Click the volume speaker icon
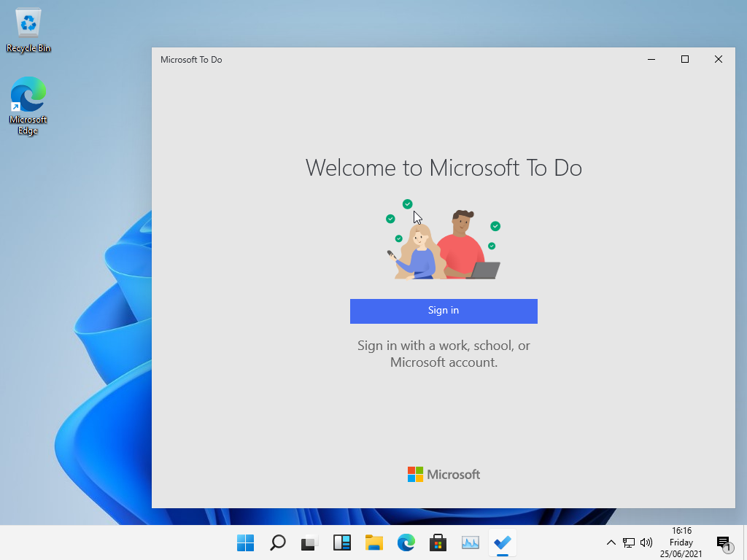 coord(646,542)
